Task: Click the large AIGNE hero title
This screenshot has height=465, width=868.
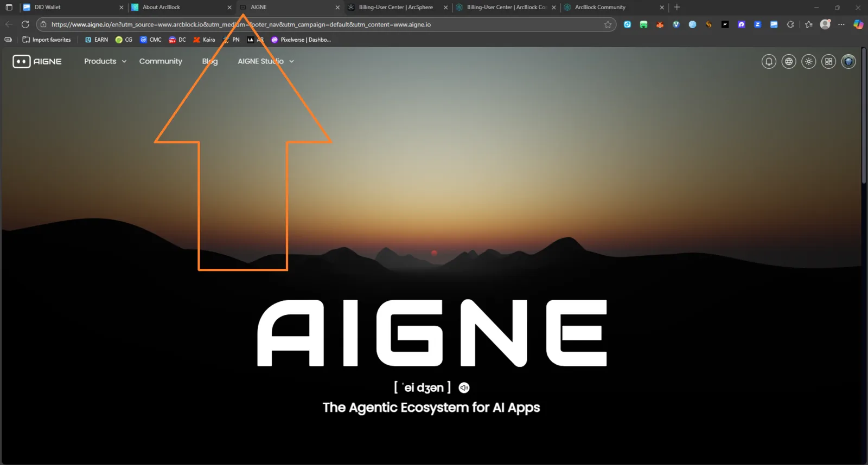Action: click(432, 333)
